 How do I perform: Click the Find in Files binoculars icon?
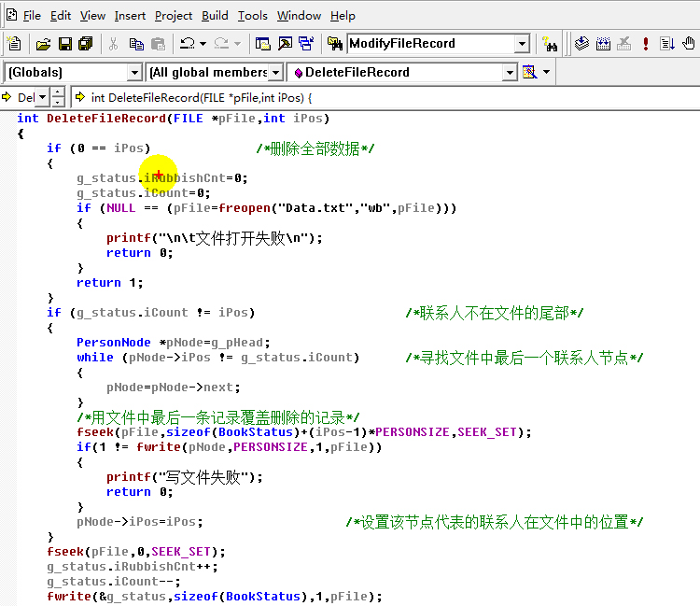tap(335, 44)
